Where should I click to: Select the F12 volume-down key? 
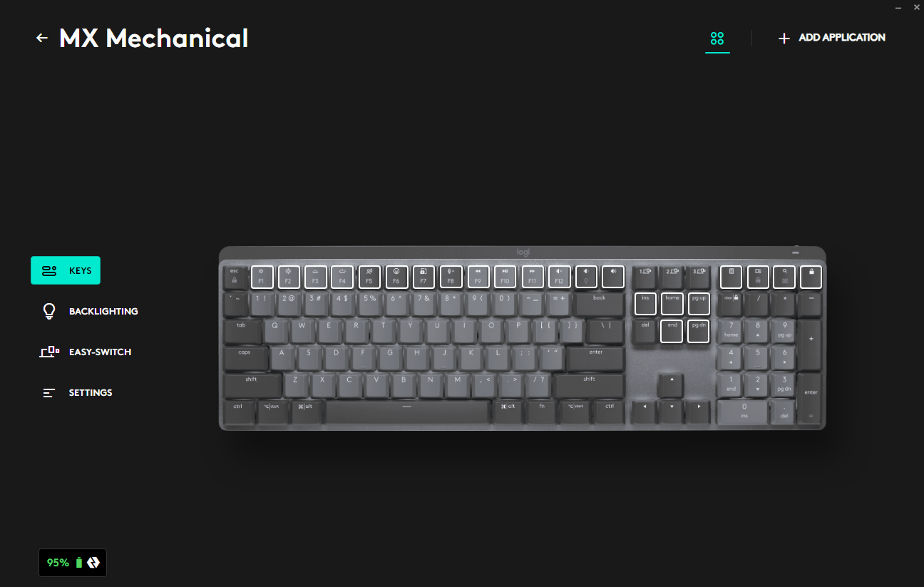pos(559,277)
